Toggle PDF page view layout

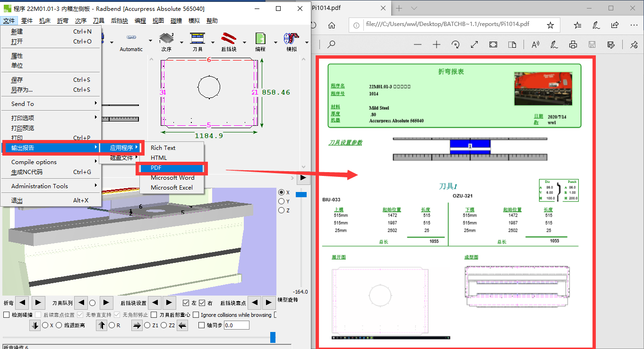tap(512, 44)
